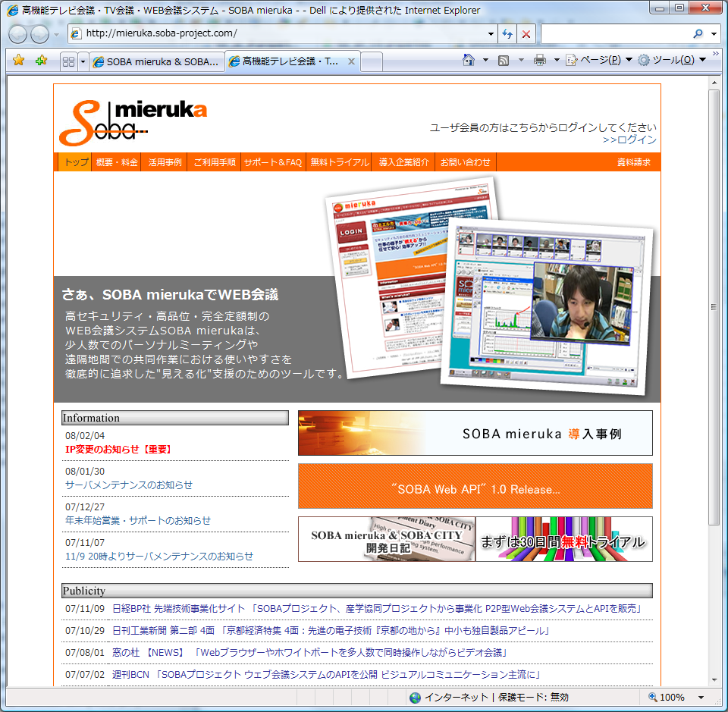Close the active 高機能テレビ会議 tab
The height and width of the screenshot is (712, 728).
[x=351, y=61]
